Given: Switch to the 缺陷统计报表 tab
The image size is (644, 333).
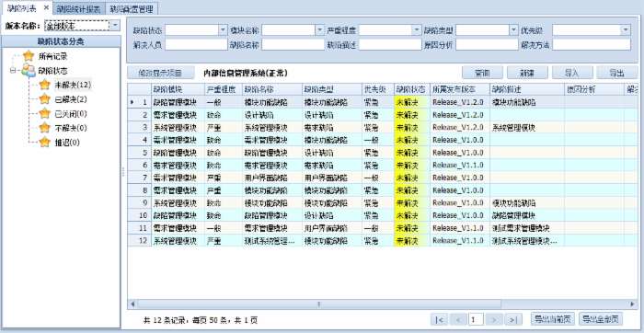Looking at the screenshot, I should tap(78, 8).
